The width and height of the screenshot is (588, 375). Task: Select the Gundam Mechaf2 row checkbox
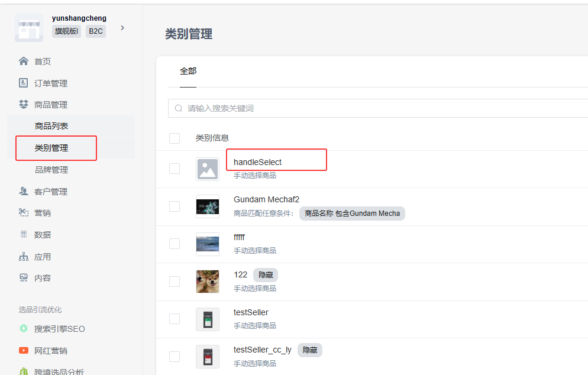pos(175,206)
